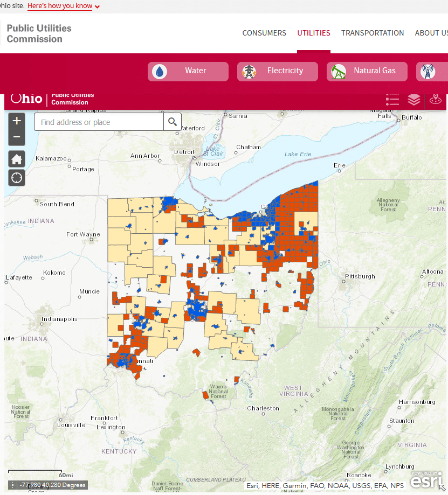Toggle the Natural Gas utilities layer
448x495 pixels.
[367, 71]
